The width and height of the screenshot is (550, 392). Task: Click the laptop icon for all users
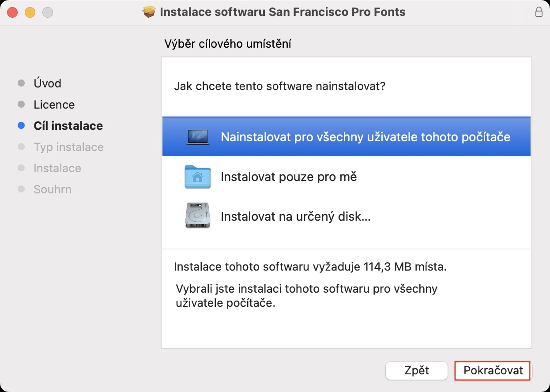pos(197,137)
